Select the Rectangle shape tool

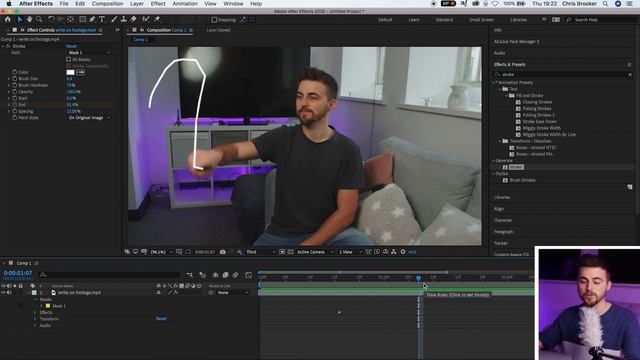82,19
